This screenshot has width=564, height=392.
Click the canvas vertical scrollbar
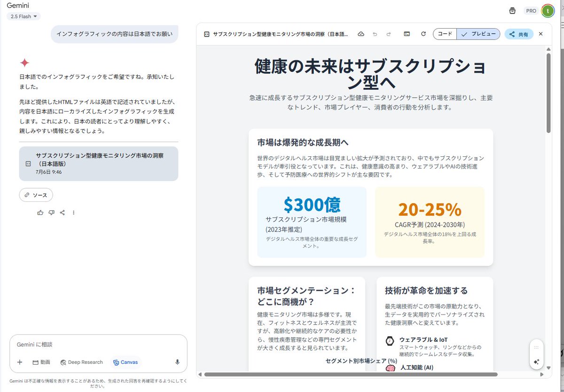548,93
